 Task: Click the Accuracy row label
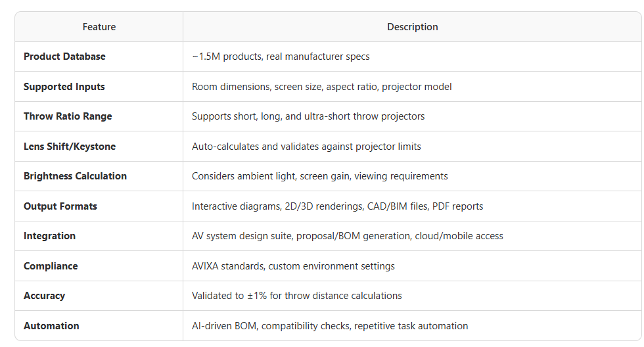click(x=44, y=296)
